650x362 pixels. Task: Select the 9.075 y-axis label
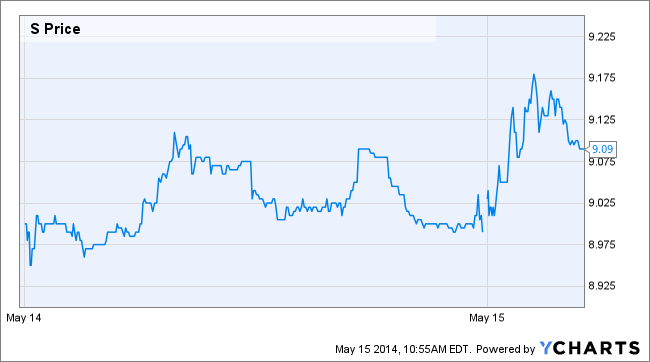[602, 162]
